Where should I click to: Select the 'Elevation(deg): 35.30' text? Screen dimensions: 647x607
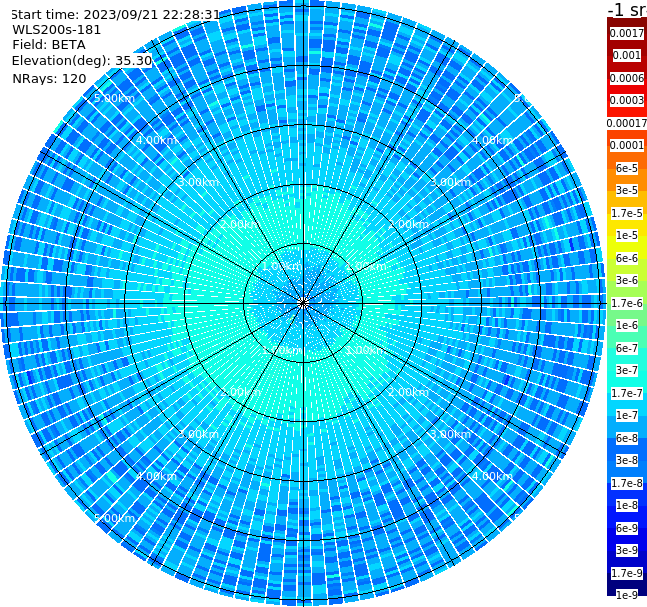pyautogui.click(x=82, y=61)
